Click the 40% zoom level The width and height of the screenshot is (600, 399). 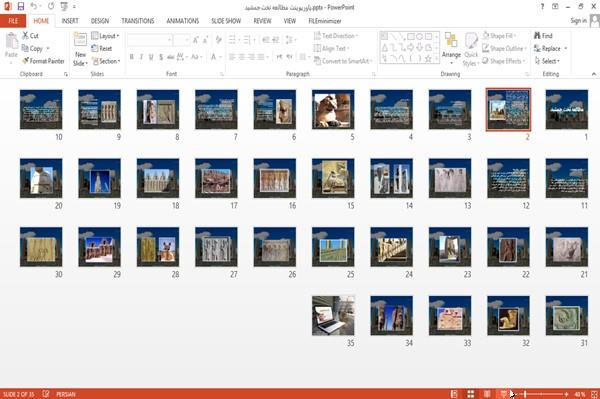coord(579,394)
